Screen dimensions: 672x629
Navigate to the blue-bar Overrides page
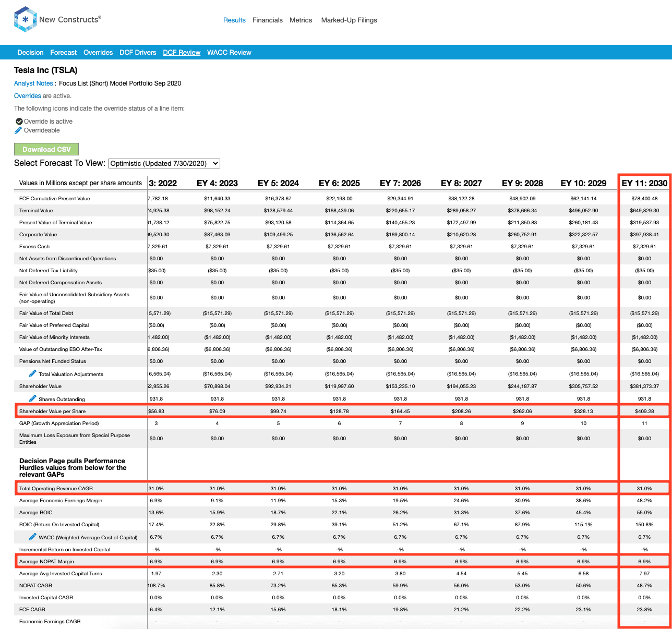tap(98, 52)
